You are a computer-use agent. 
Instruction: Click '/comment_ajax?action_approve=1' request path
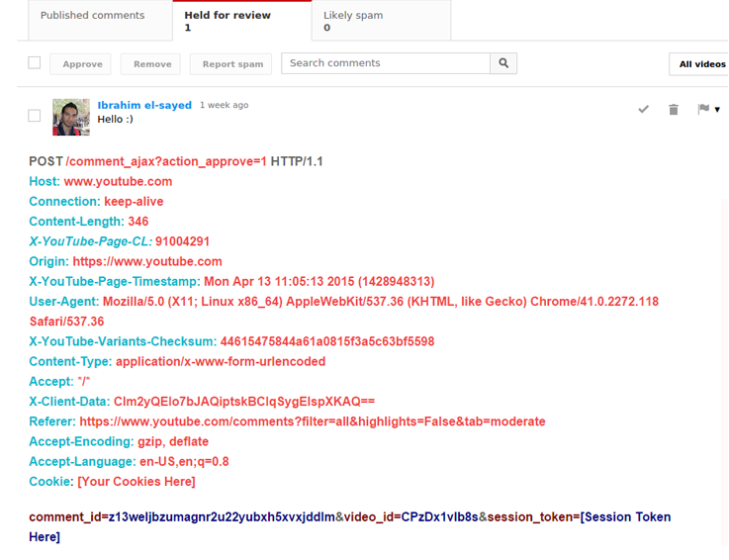coord(166,162)
